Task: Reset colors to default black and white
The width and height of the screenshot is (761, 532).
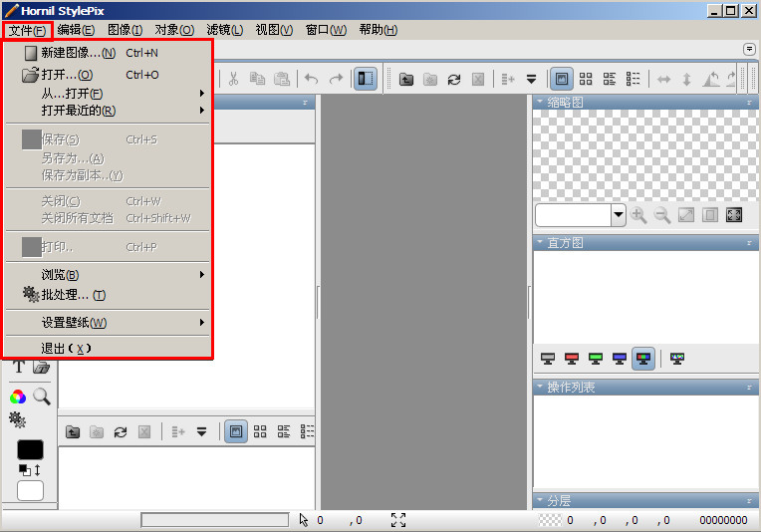Action: 24,470
